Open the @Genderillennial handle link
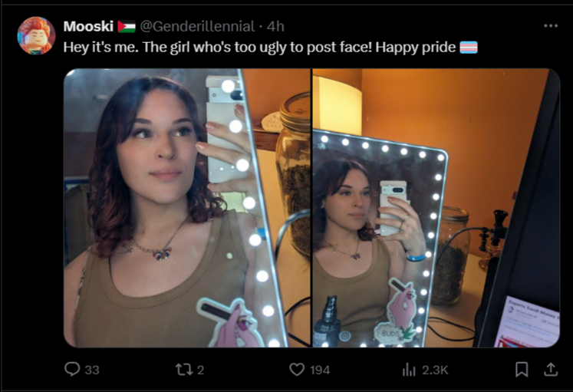The image size is (573, 392). coord(197,26)
